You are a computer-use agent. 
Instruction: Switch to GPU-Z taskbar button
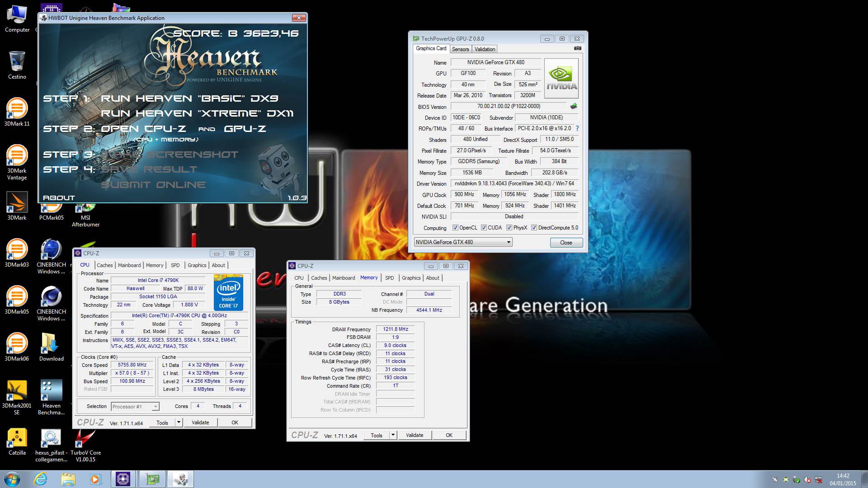[152, 479]
